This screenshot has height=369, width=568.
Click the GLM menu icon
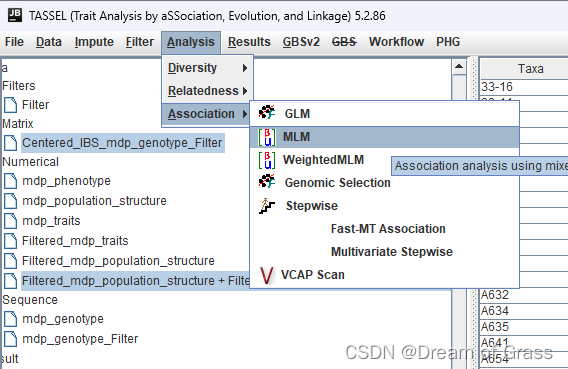(267, 113)
